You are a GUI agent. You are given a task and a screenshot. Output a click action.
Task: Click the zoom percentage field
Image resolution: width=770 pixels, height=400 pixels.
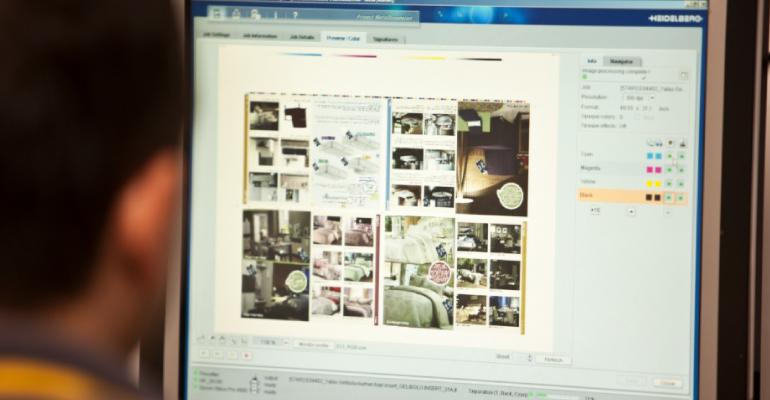coord(268,342)
